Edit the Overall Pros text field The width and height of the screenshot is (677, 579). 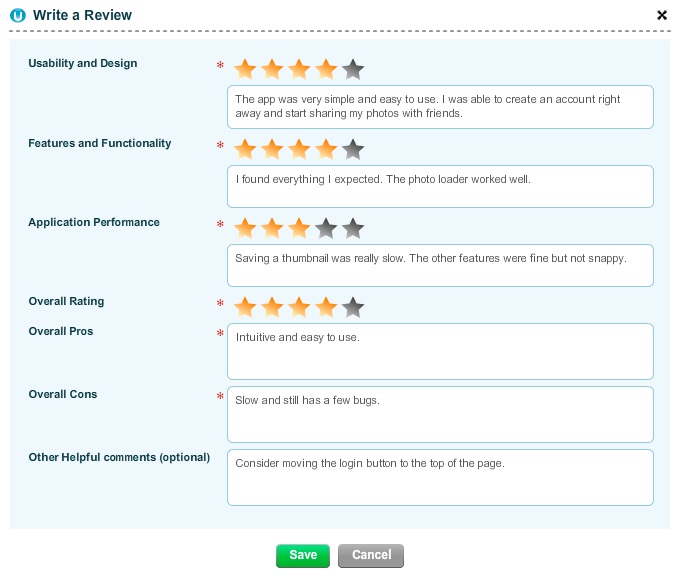click(x=440, y=351)
